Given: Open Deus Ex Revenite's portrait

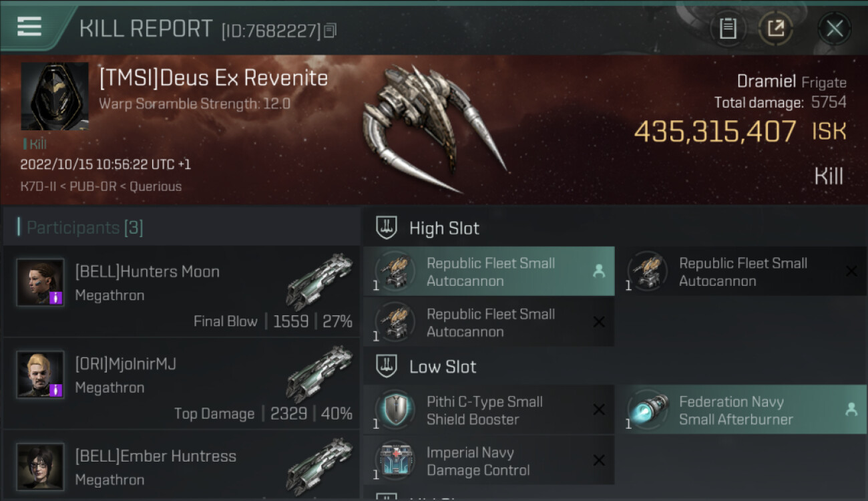Looking at the screenshot, I should [x=55, y=97].
